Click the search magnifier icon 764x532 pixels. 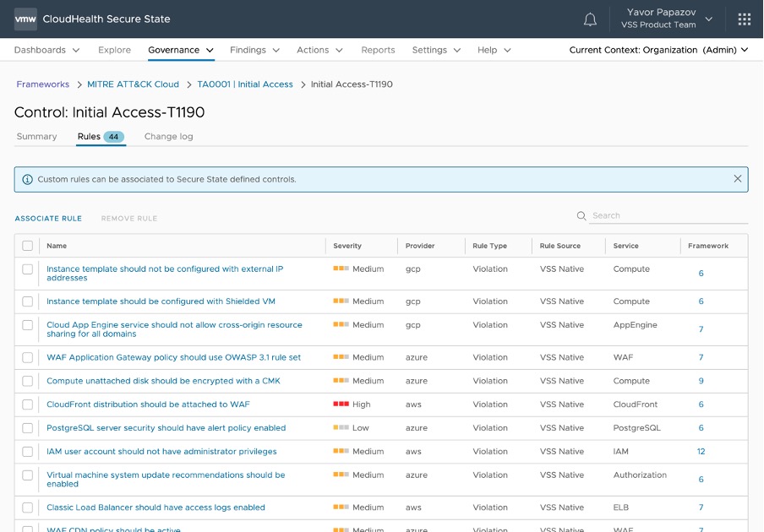[x=581, y=216]
